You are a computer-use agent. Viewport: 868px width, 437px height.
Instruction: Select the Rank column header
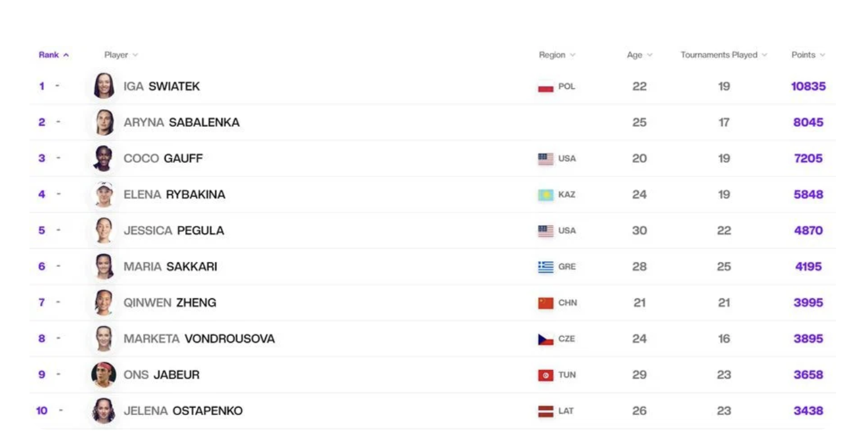coord(48,55)
